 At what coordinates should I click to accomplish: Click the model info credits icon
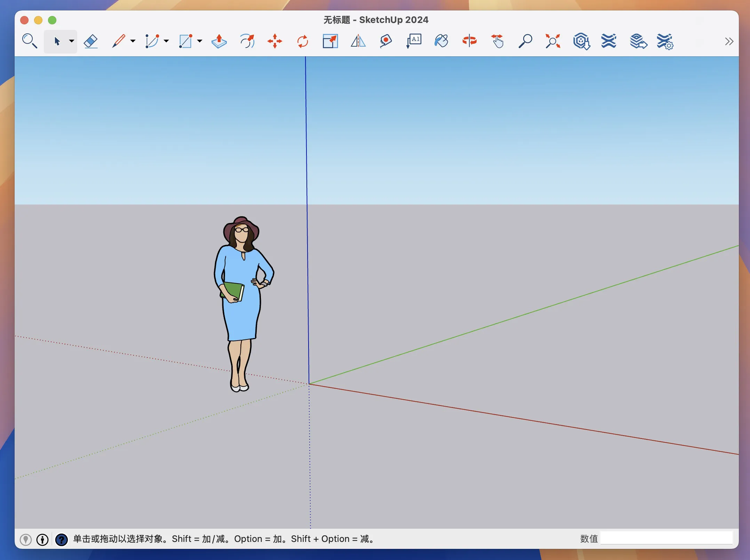tap(42, 539)
